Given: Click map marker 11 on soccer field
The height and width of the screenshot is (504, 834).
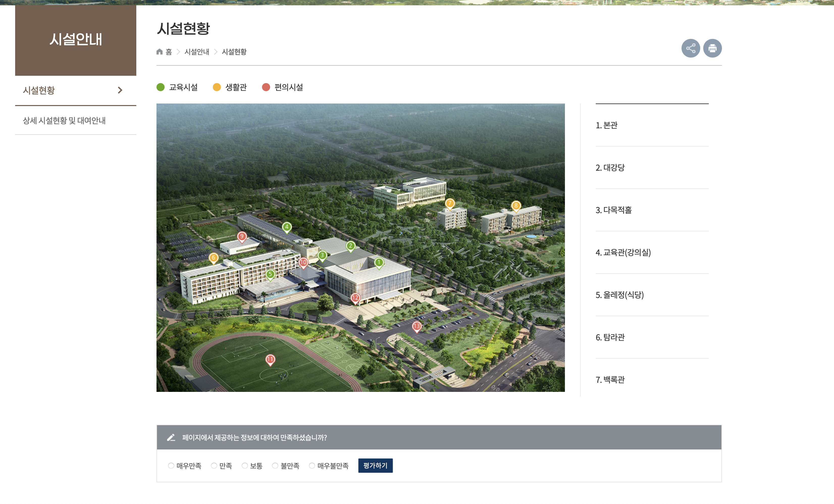Looking at the screenshot, I should [270, 360].
